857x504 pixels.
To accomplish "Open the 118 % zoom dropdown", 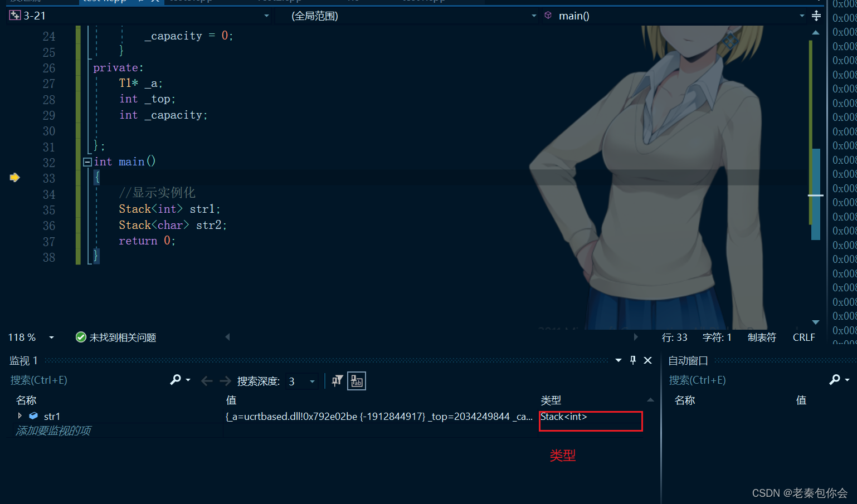I will 52,337.
